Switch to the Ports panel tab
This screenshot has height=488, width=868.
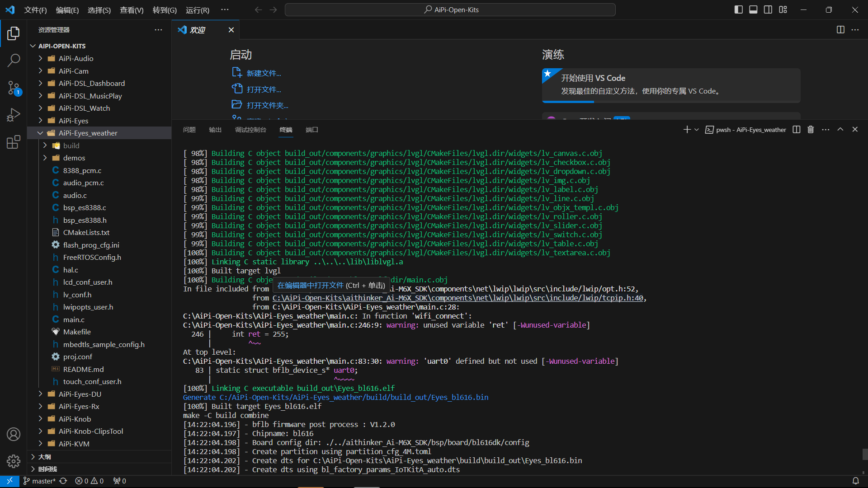(312, 130)
